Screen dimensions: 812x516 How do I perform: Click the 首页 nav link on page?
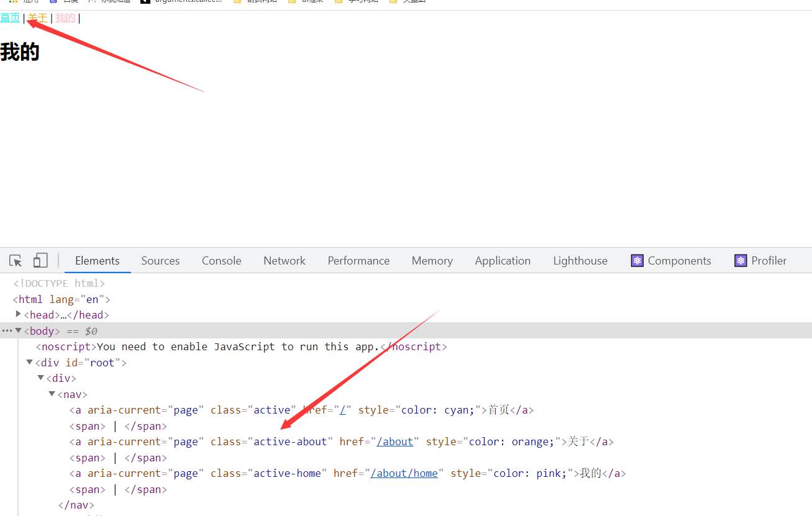pos(10,17)
